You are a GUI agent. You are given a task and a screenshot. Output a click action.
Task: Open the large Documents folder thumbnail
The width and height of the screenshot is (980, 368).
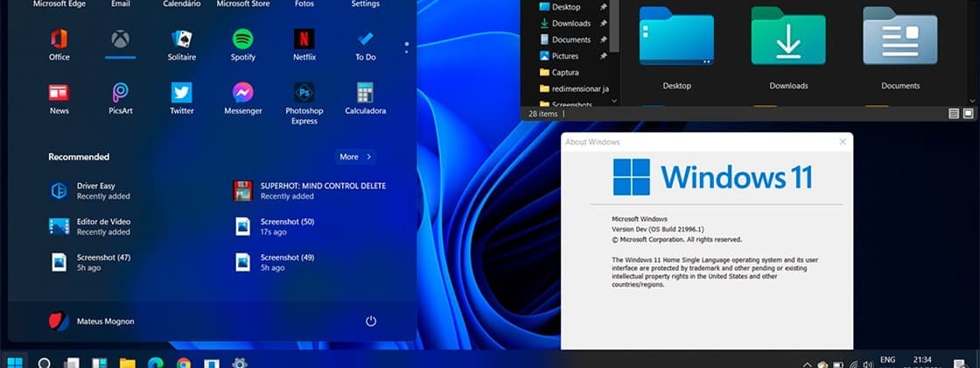coord(900,36)
